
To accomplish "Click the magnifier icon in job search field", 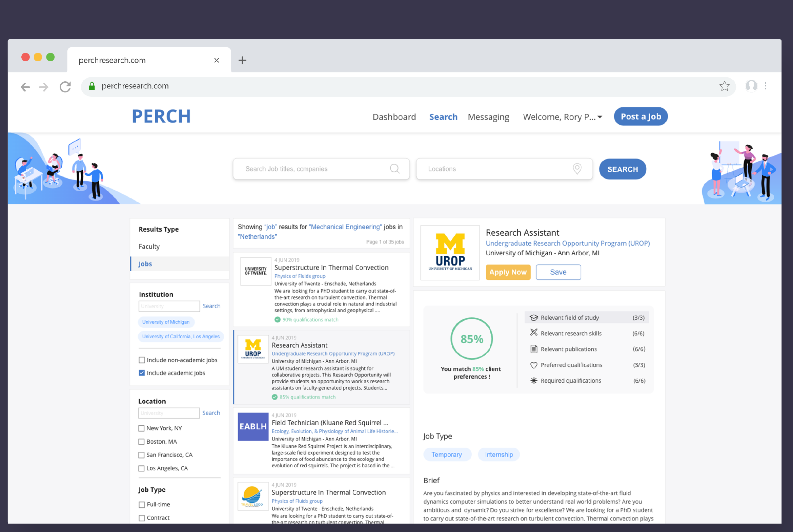I will point(394,169).
